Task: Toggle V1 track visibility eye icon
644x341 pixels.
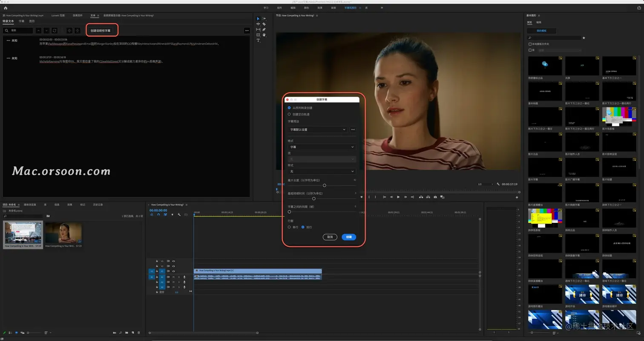Action: [x=173, y=271]
